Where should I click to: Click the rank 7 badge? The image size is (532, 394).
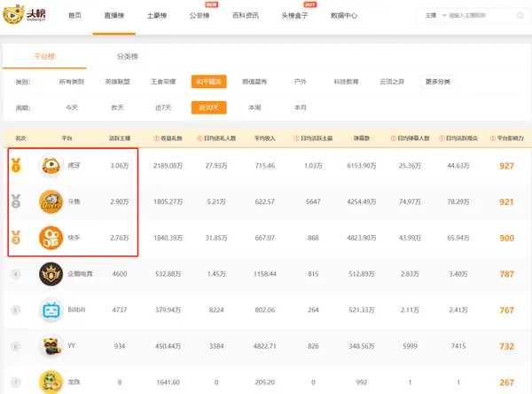16,382
